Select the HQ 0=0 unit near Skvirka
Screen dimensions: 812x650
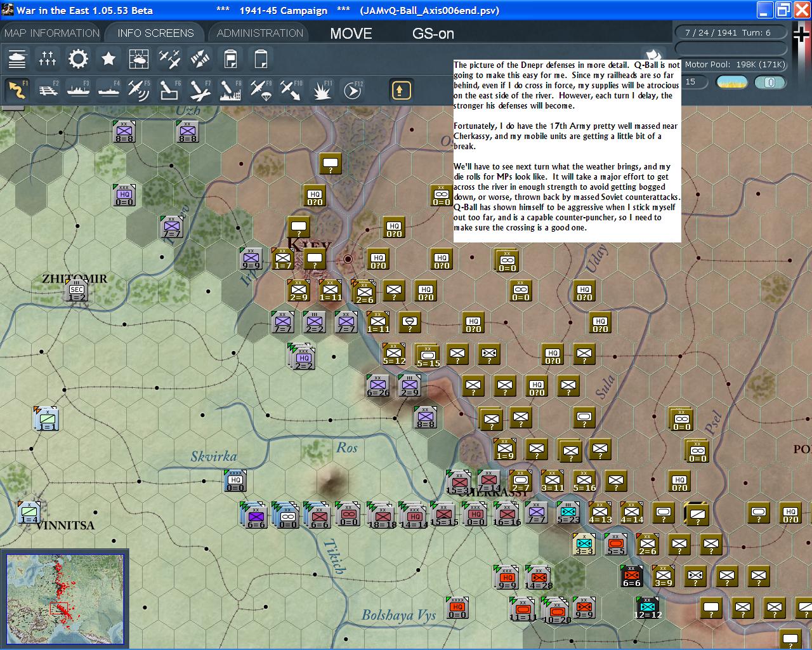tap(235, 482)
